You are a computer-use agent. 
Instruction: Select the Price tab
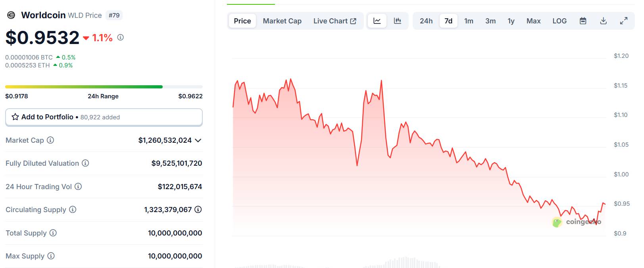[242, 21]
